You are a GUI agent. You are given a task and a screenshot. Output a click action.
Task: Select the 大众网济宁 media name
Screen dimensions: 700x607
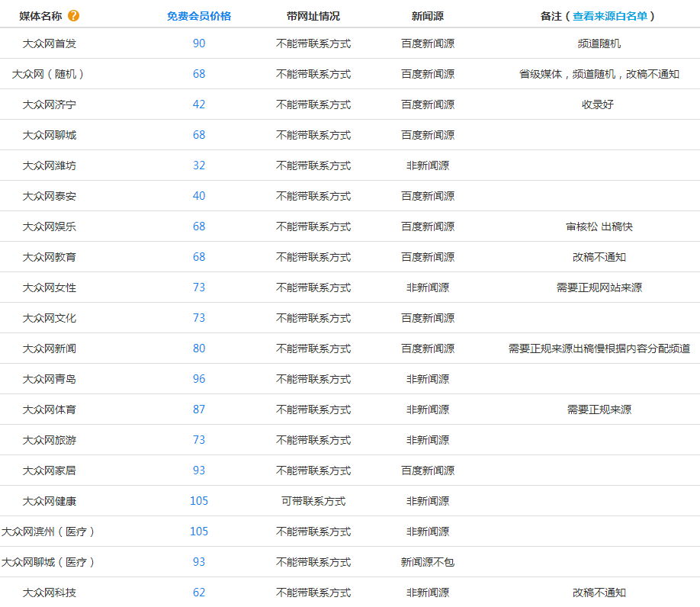pyautogui.click(x=50, y=104)
